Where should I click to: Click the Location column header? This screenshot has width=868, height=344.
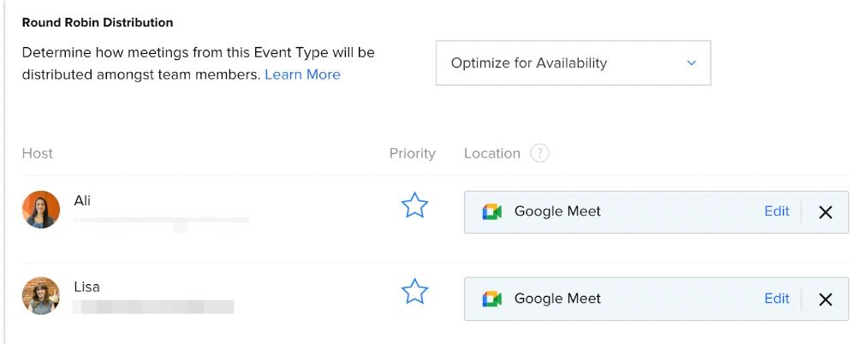(x=492, y=153)
